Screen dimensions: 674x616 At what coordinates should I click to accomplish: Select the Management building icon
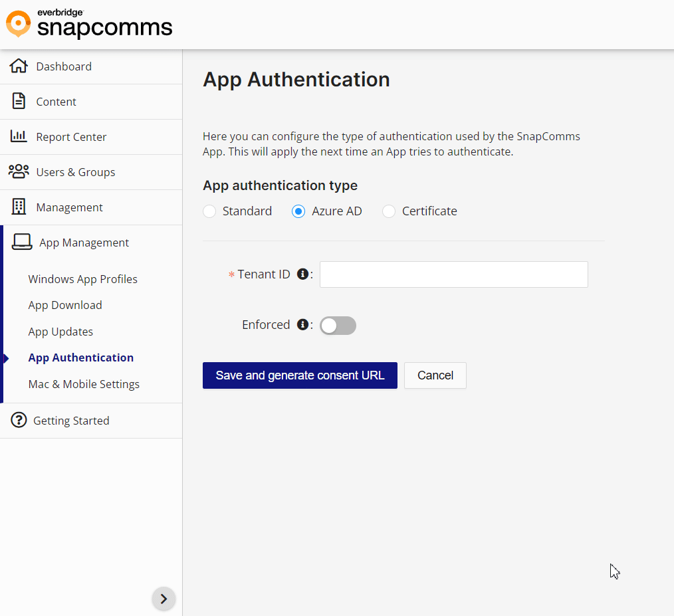point(19,207)
